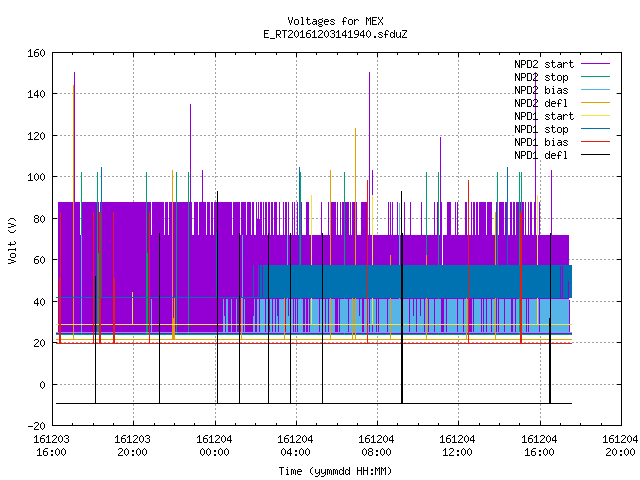Click the 160 value on the voltage axis
The image size is (640, 480).
coord(36,53)
